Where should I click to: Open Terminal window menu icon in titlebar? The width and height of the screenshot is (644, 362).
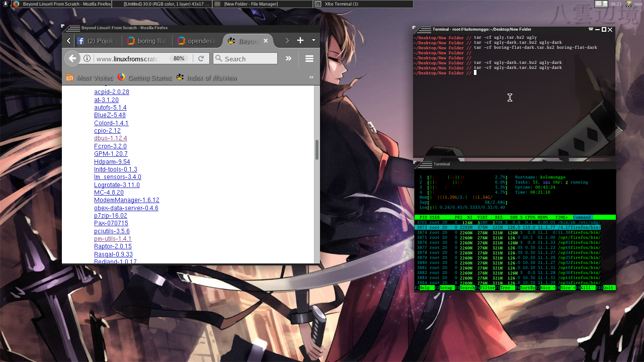click(x=424, y=30)
